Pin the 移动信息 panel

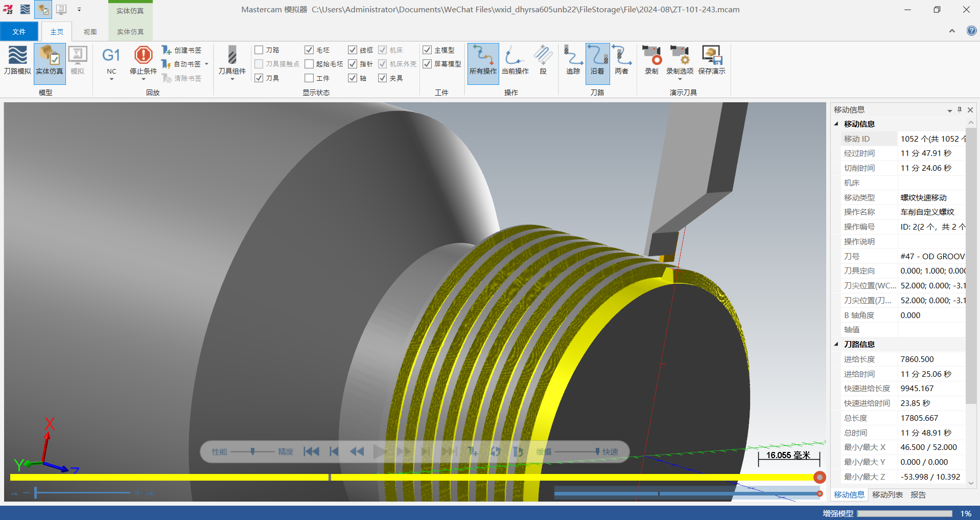point(960,109)
